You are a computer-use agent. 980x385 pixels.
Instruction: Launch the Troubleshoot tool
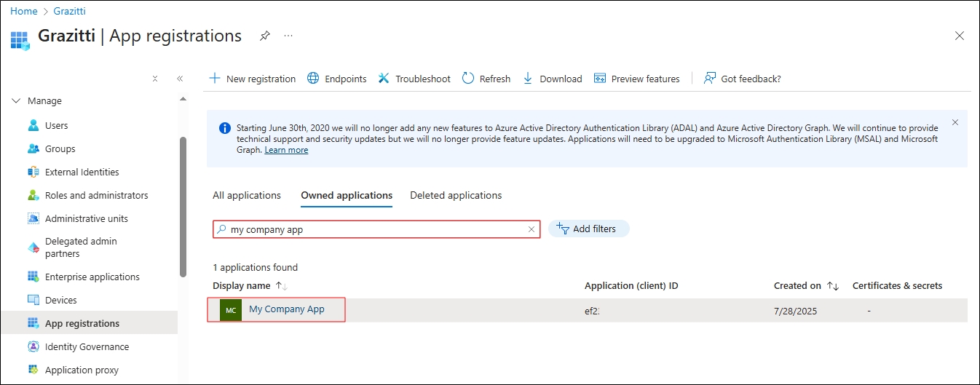pos(414,79)
